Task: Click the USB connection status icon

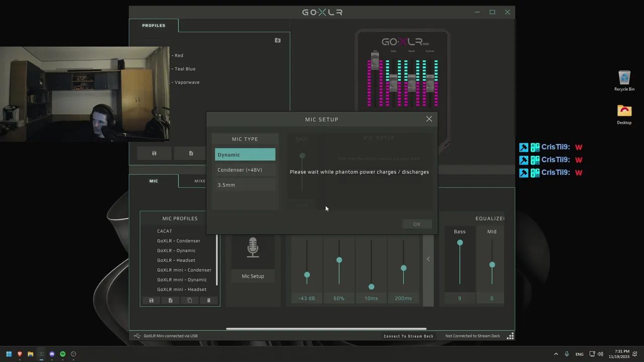Action: pyautogui.click(x=137, y=336)
